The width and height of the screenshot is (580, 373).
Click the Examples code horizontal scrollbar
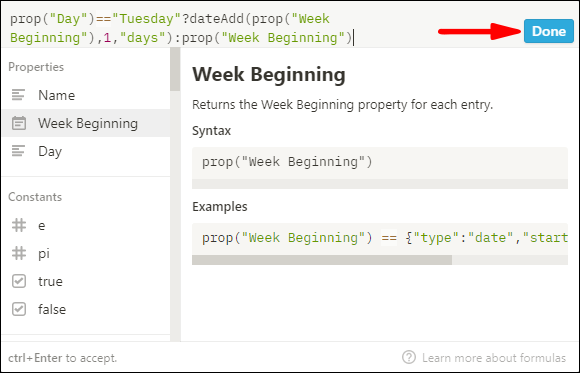322,260
